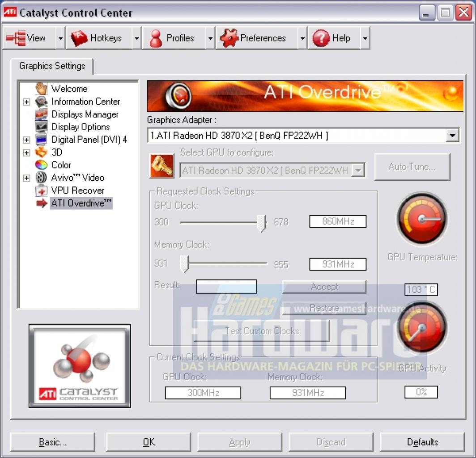
Task: Click the OK button
Action: (149, 442)
